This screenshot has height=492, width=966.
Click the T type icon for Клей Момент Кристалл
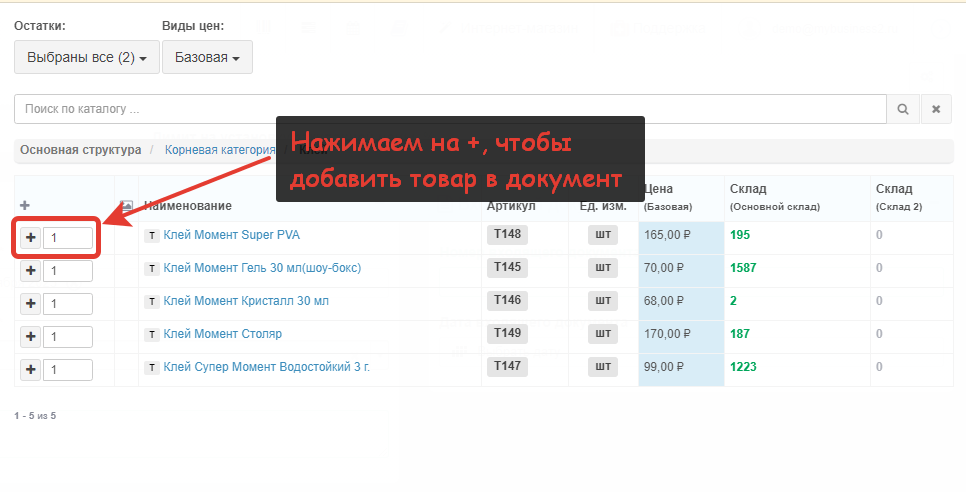[152, 302]
